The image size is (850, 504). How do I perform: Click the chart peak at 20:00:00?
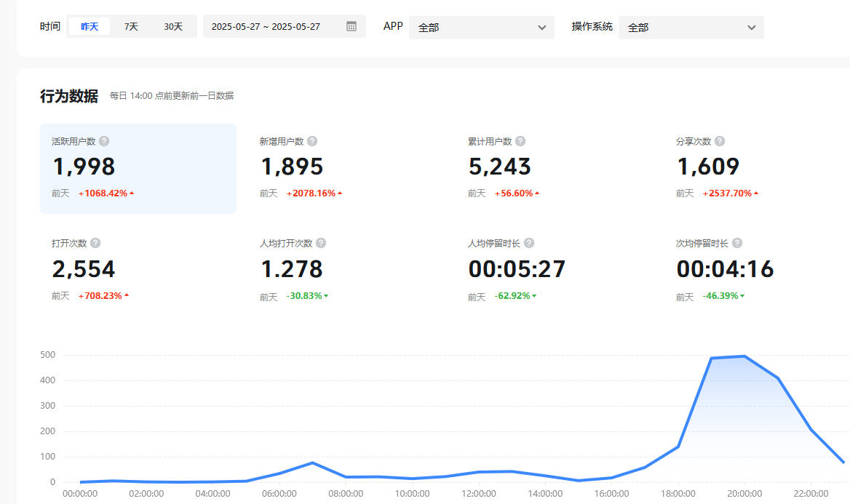(x=744, y=356)
